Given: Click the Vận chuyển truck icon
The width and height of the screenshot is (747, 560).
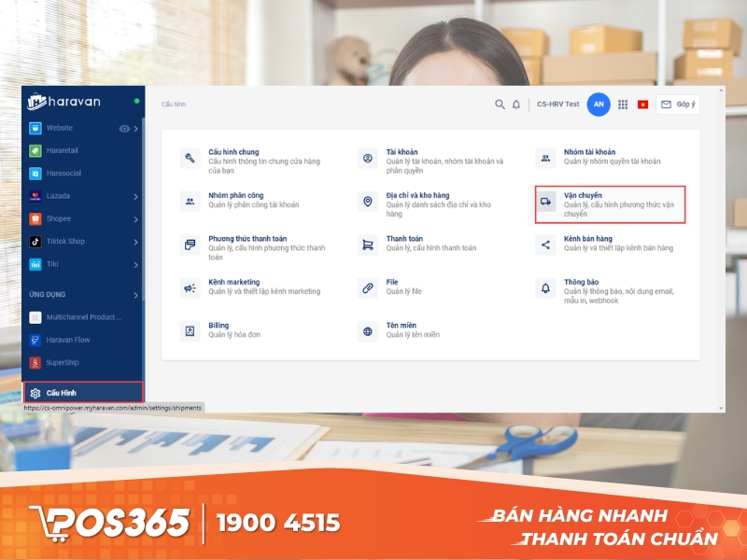Looking at the screenshot, I should (546, 202).
